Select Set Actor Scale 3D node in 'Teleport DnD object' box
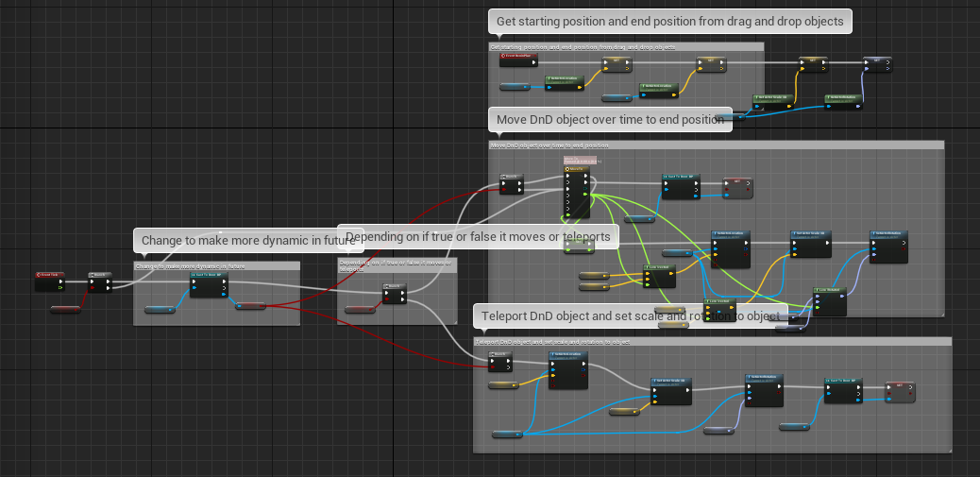The width and height of the screenshot is (980, 477). coord(671,391)
